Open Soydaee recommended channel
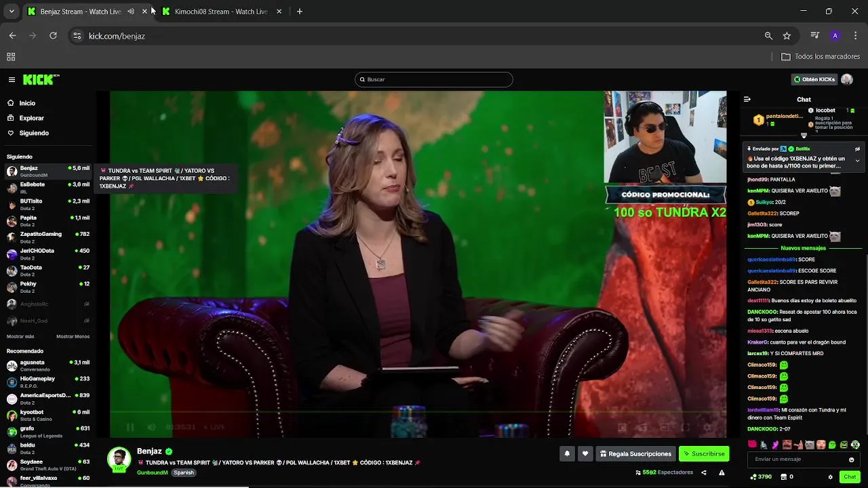 [x=47, y=465]
